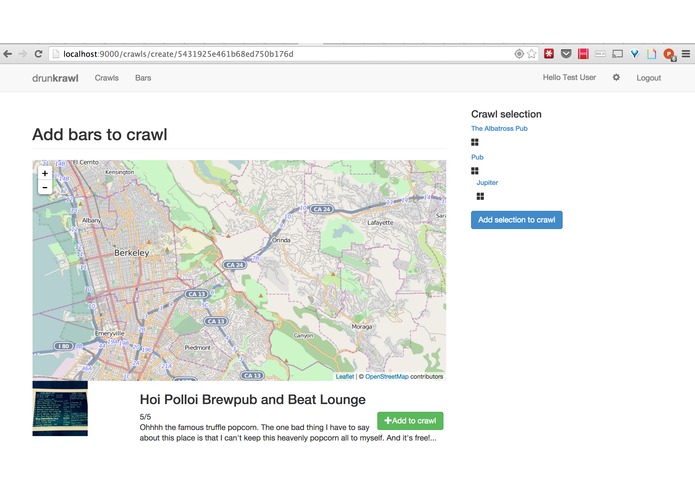Click the Lafayette label on the map

[380, 222]
